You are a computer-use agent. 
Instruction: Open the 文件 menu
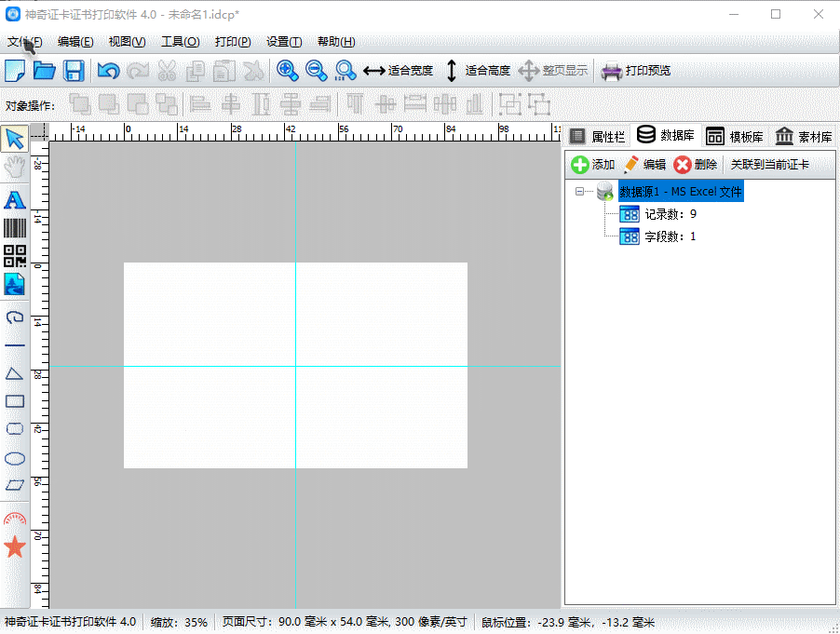tap(24, 42)
